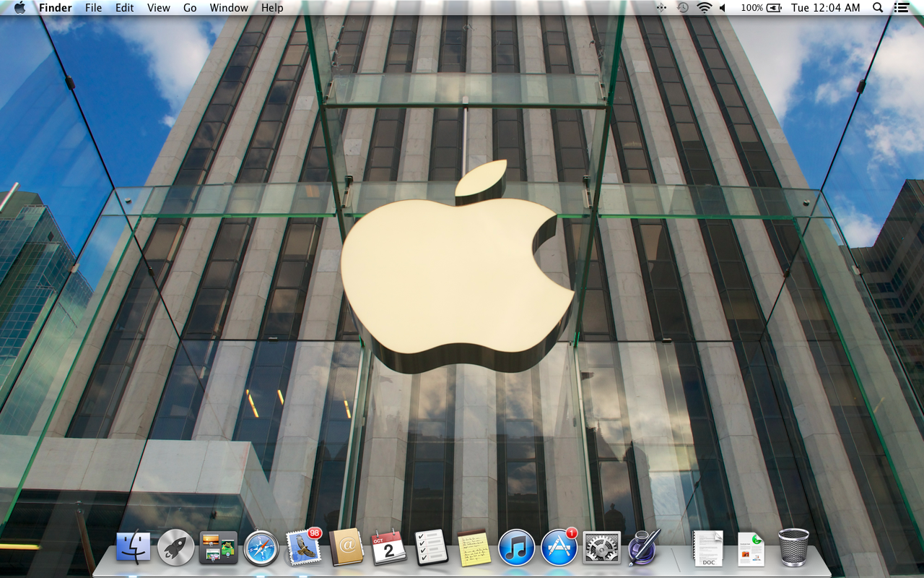Open the Window menu
This screenshot has width=924, height=578.
pos(229,8)
